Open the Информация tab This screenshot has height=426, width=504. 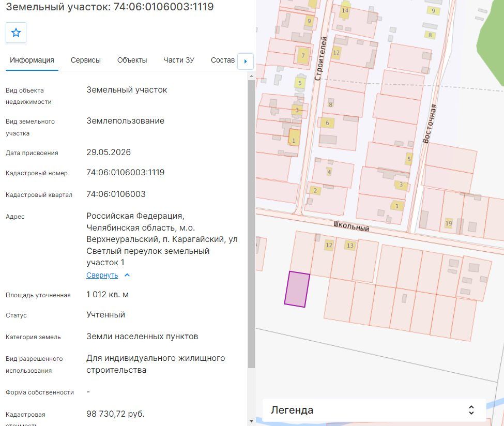click(x=32, y=60)
